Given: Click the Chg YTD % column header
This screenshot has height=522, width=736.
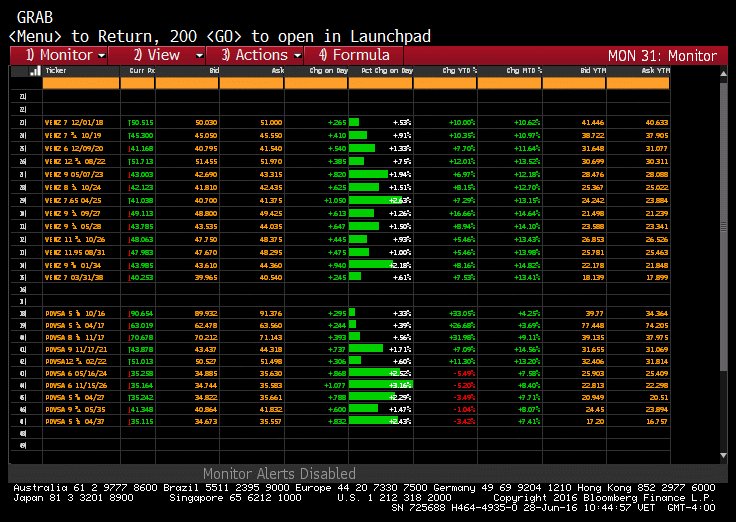Looking at the screenshot, I should click(x=460, y=70).
